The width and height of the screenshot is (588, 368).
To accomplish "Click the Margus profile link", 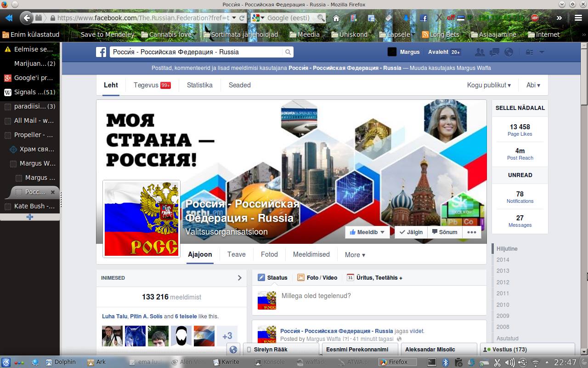I will pyautogui.click(x=404, y=52).
